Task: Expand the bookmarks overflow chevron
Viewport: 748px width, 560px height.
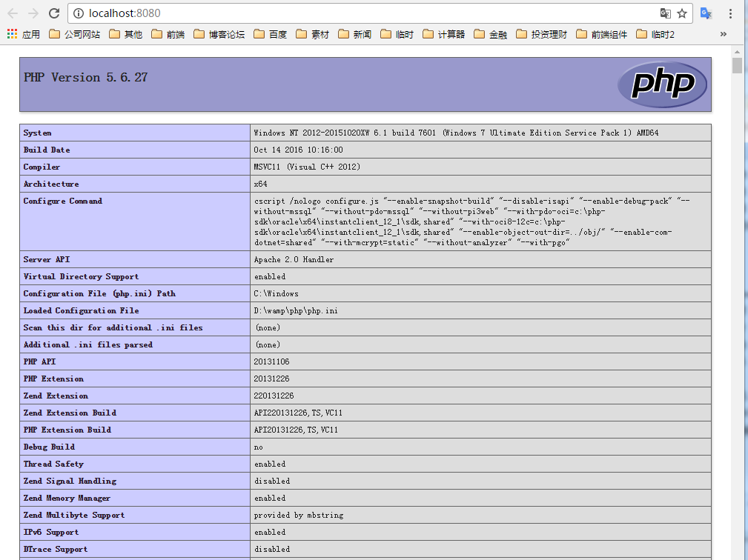Action: click(724, 34)
